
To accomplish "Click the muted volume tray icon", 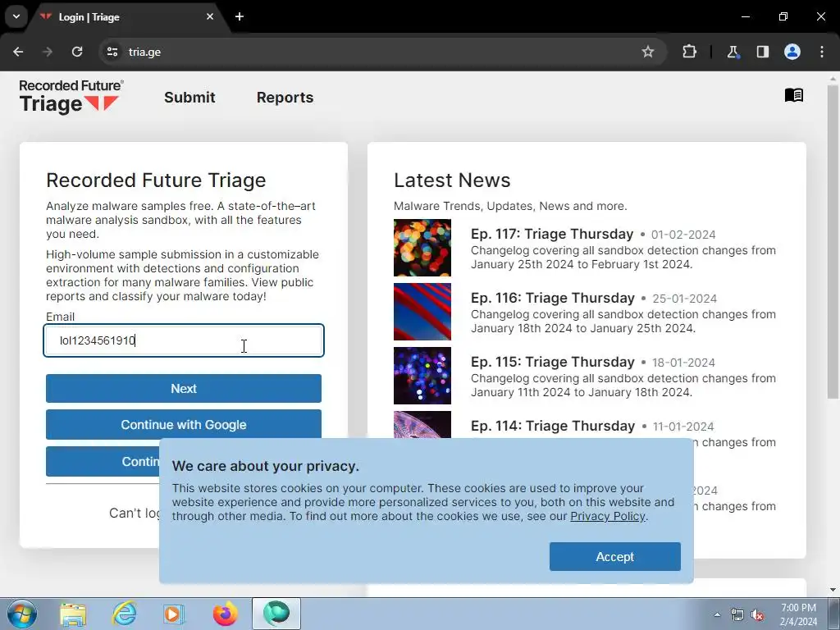I will tap(757, 615).
